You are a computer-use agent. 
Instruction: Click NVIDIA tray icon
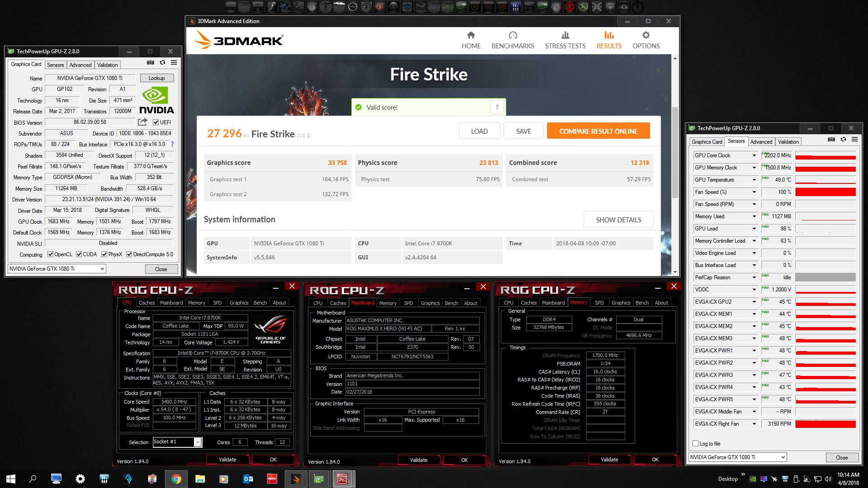tap(753, 479)
